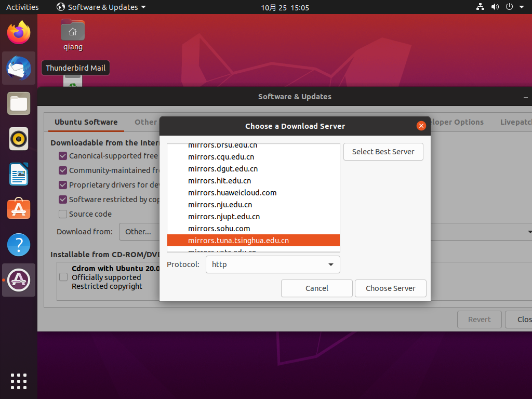Open qiang home folder on desktop
The height and width of the screenshot is (399, 532).
73,34
